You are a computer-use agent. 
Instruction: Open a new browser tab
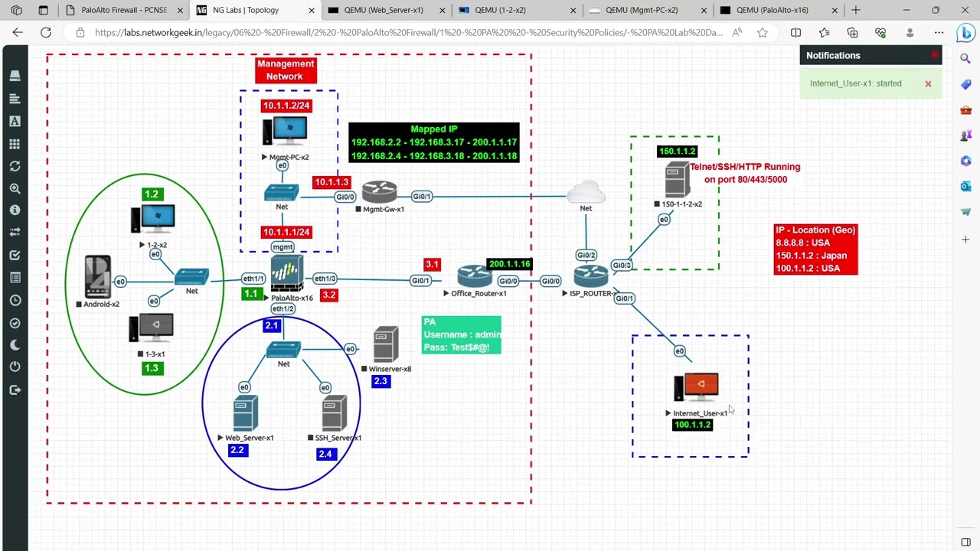tap(856, 10)
